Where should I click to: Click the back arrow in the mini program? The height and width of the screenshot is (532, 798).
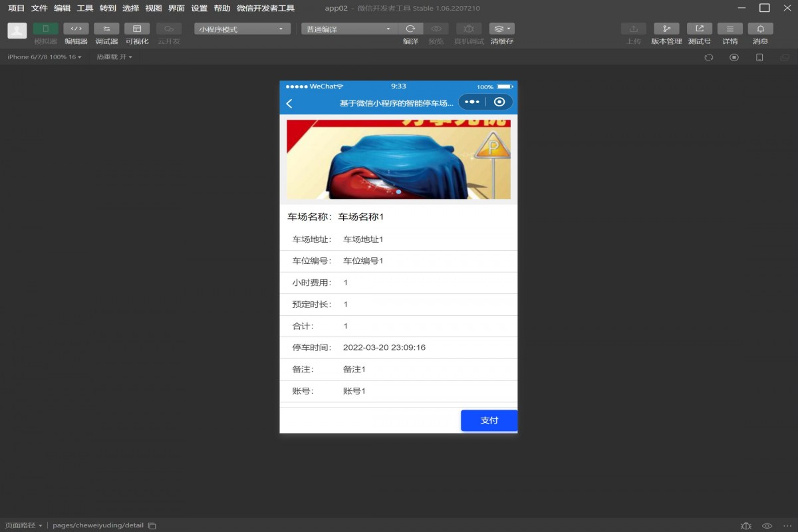point(289,102)
